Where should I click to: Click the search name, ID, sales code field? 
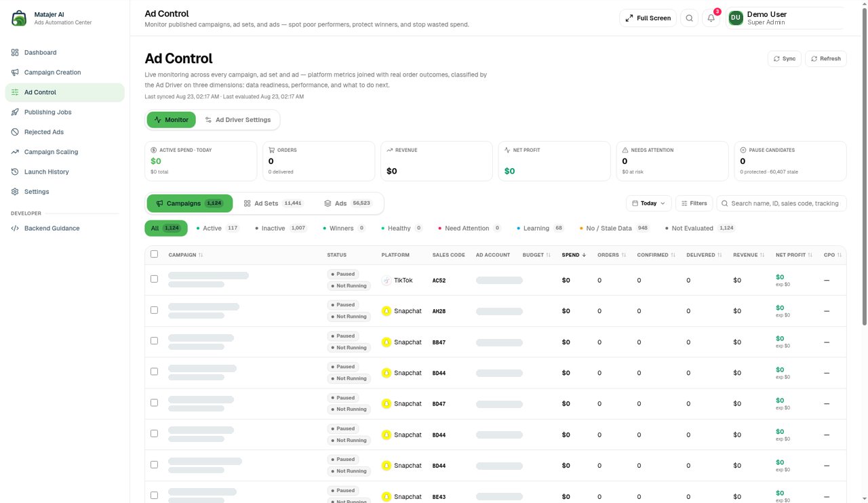coord(782,203)
